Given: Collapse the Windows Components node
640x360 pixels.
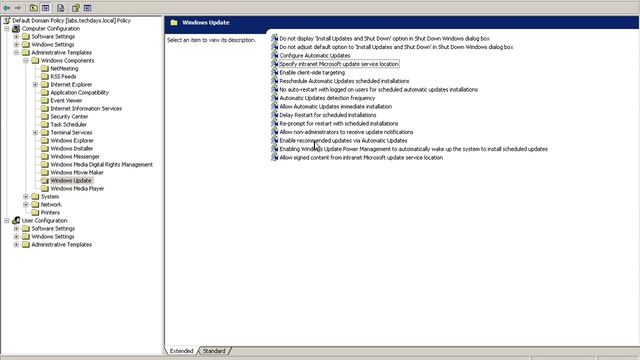Looking at the screenshot, I should point(26,60).
